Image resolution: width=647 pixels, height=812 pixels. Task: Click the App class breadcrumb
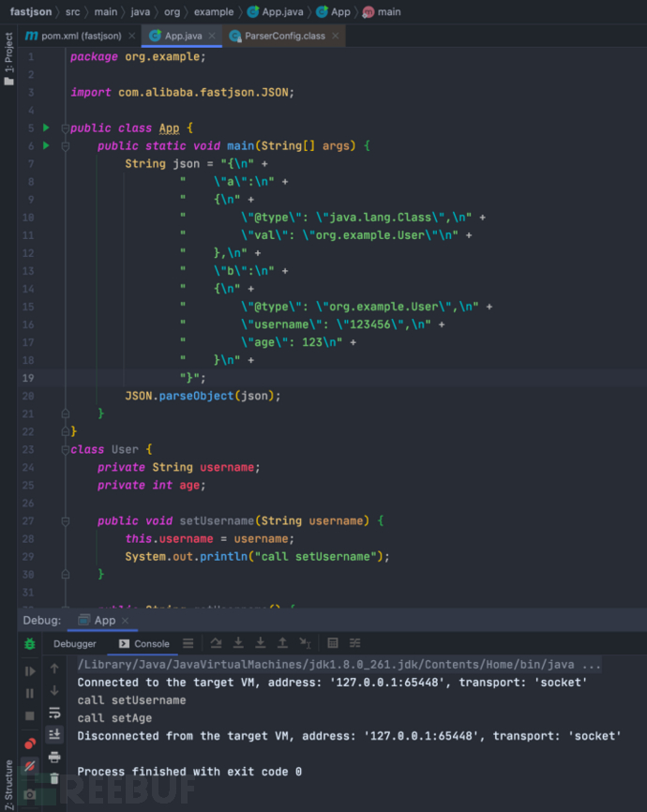pos(333,11)
